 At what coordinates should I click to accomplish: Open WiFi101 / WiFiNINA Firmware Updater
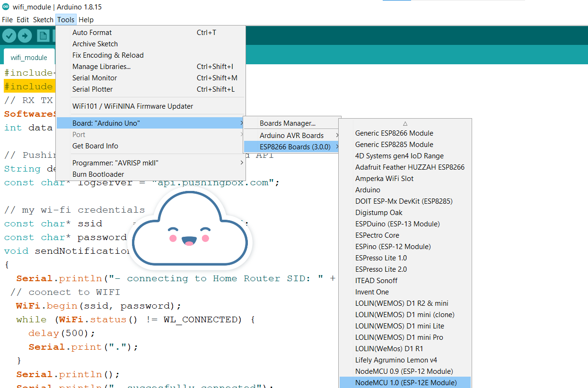[150, 106]
